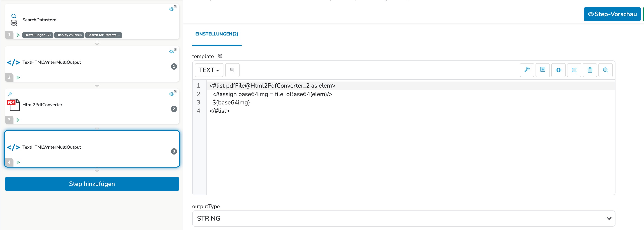
Task: Select the Html2PdfConverter PDF icon
Action: coord(13,105)
